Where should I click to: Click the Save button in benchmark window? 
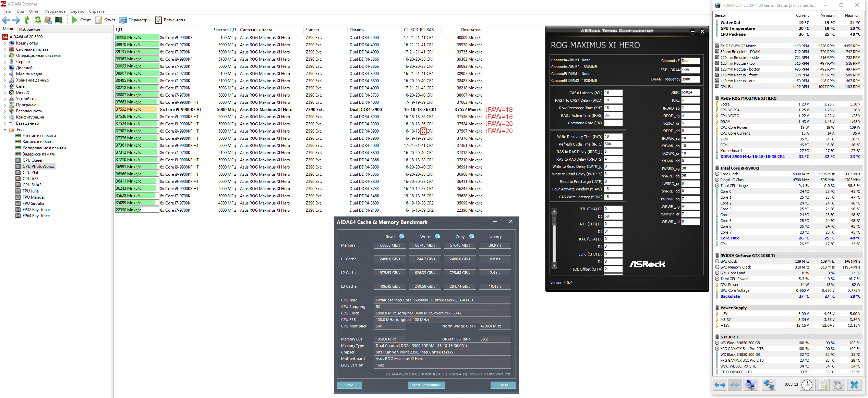click(349, 385)
